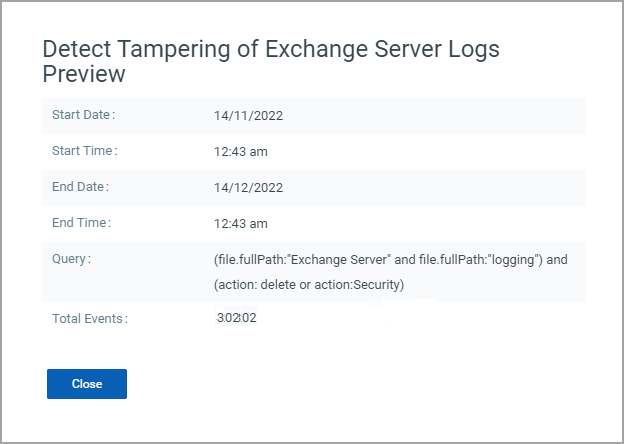Viewport: 624px width, 444px height.
Task: Click the Total Events count value
Action: pyautogui.click(x=236, y=317)
